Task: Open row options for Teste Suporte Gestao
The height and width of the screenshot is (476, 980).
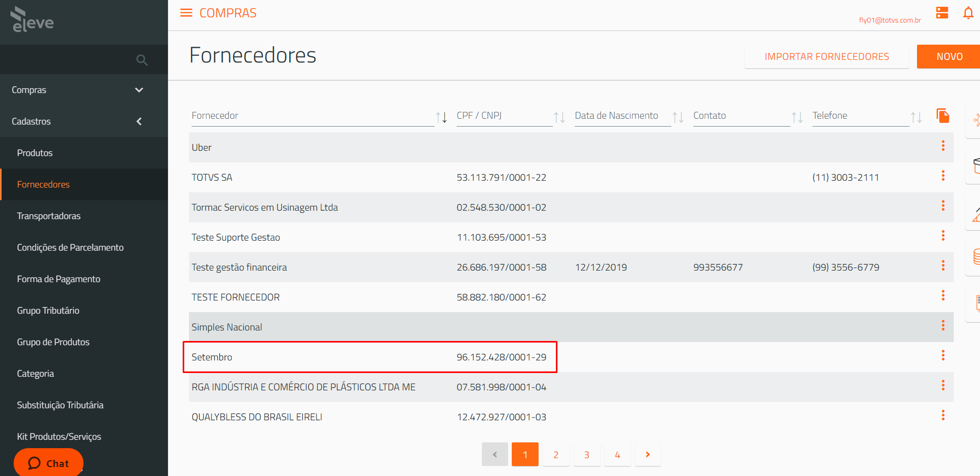Action: pyautogui.click(x=943, y=235)
